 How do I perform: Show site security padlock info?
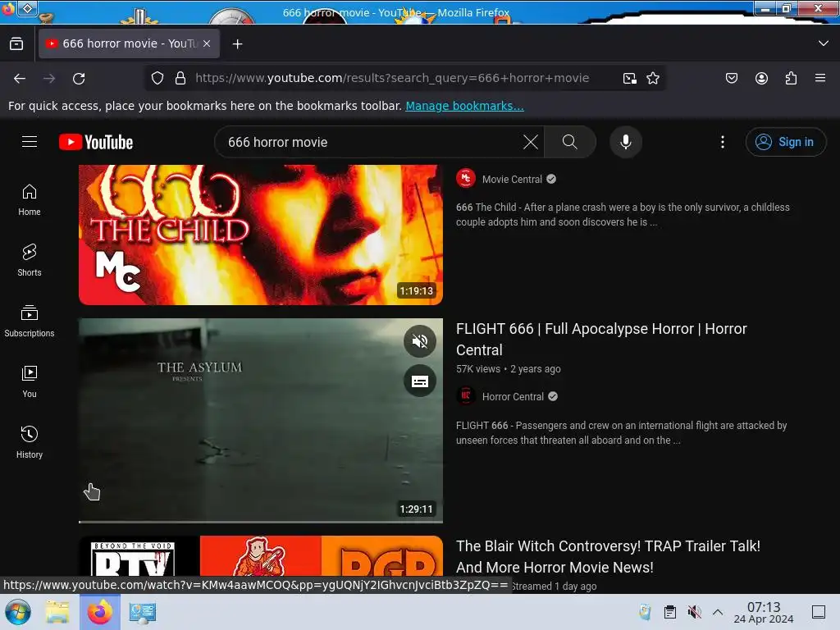[180, 78]
